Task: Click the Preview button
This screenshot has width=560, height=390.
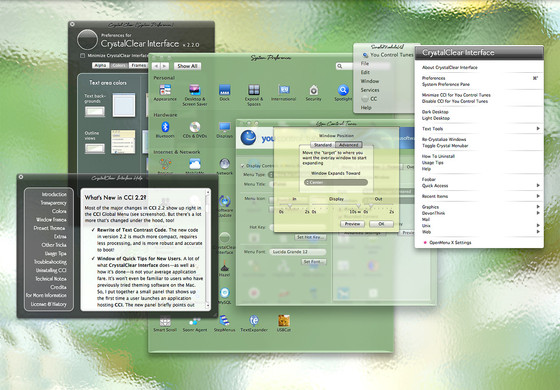Action: 352,224
